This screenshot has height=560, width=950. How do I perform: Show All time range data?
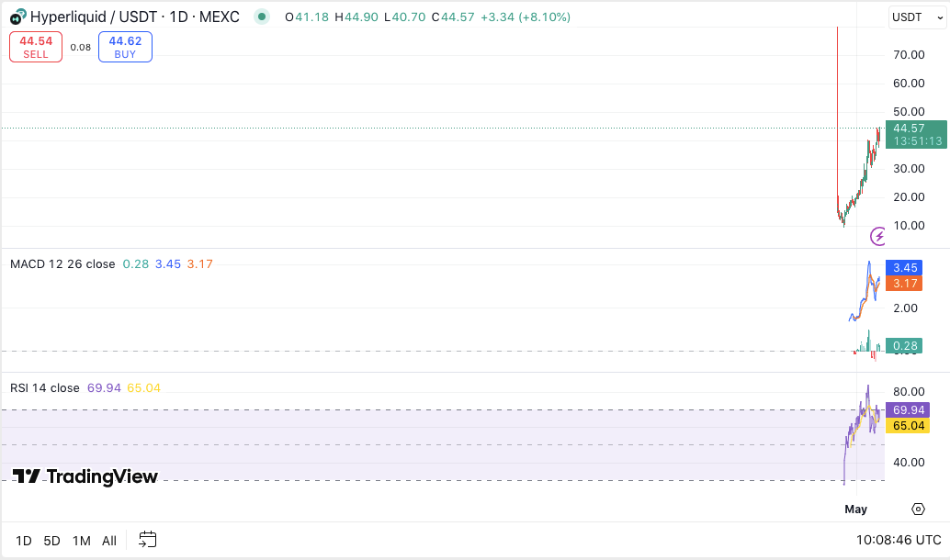pyautogui.click(x=109, y=541)
